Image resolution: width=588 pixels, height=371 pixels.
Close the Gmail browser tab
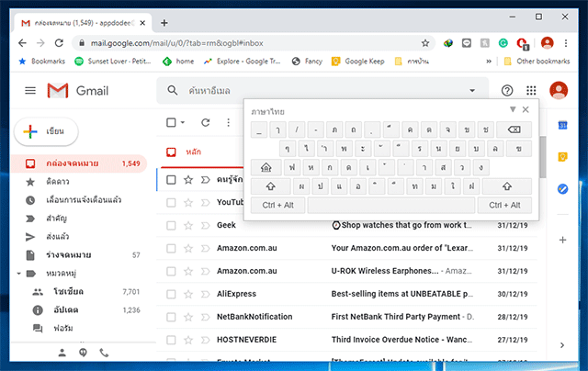pyautogui.click(x=142, y=23)
